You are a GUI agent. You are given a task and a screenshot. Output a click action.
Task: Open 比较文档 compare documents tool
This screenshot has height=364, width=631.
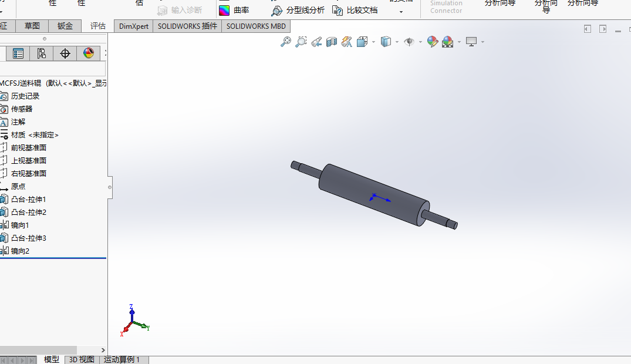[355, 11]
